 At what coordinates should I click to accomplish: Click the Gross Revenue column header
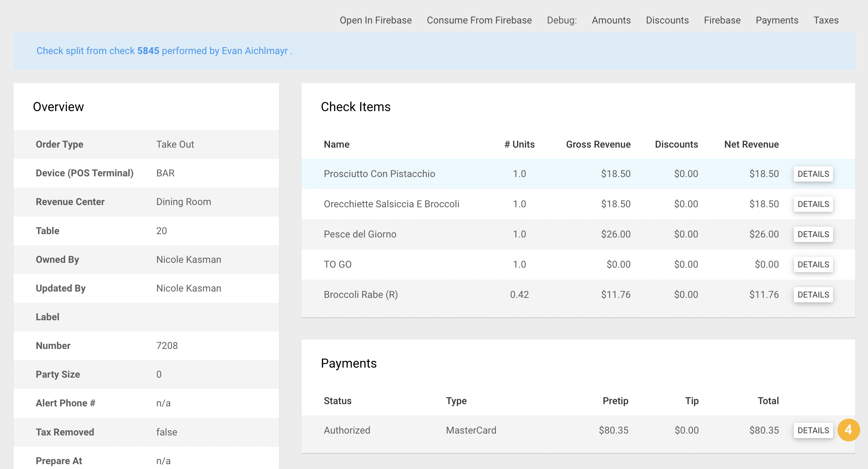598,144
